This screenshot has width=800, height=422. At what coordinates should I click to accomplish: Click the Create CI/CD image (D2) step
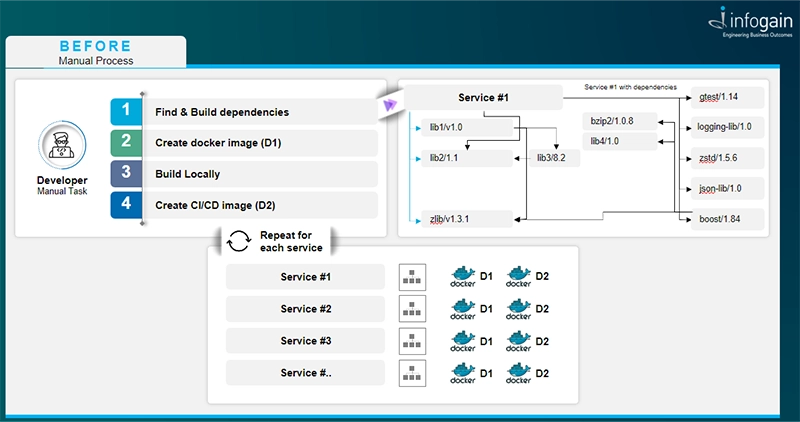[260, 205]
